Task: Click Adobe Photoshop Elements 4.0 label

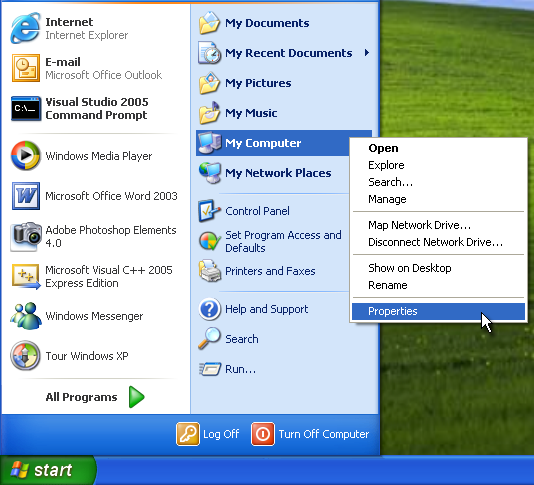Action: pyautogui.click(x=111, y=236)
